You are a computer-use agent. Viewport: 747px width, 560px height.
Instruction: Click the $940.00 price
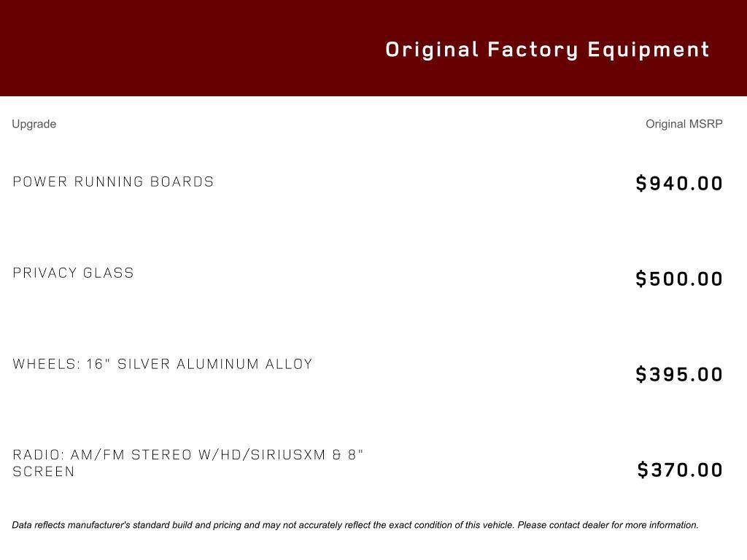pyautogui.click(x=679, y=183)
